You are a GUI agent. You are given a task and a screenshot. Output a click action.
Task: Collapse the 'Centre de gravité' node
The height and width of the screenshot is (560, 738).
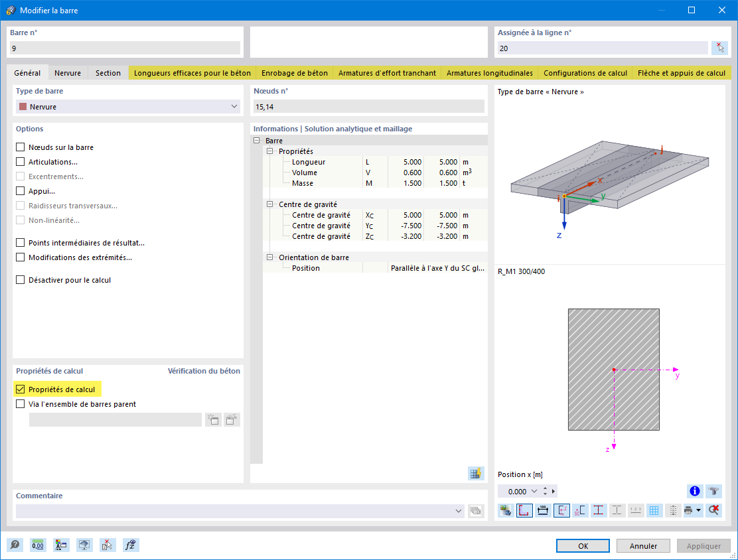coord(269,204)
